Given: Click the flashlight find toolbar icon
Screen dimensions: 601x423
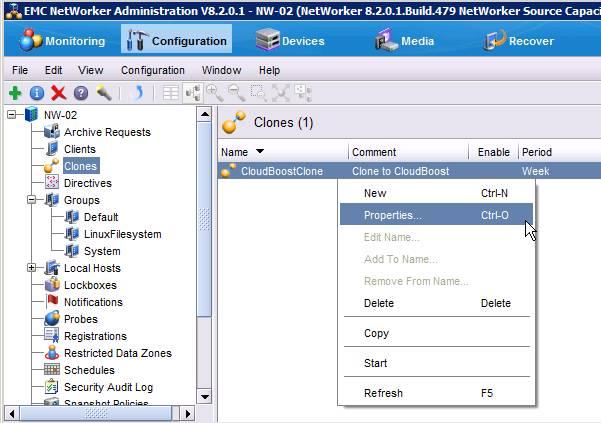Looking at the screenshot, I should click(103, 93).
